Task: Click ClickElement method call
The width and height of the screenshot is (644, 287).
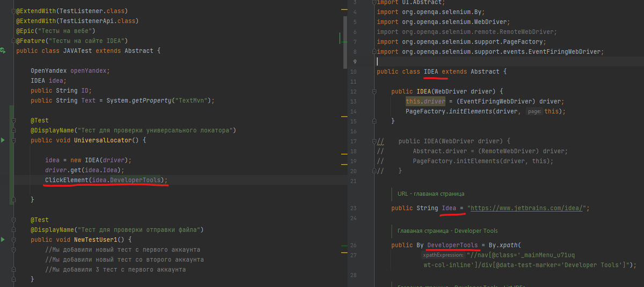Action: (67, 180)
